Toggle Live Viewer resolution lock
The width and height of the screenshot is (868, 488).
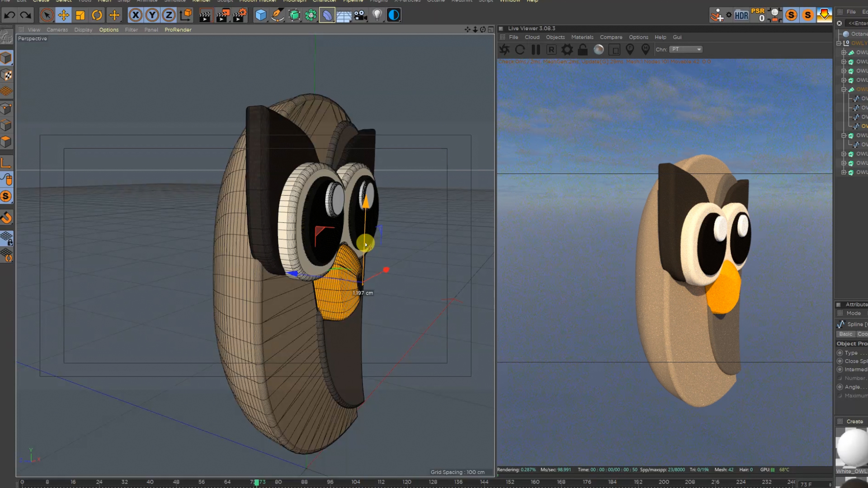[x=583, y=50]
